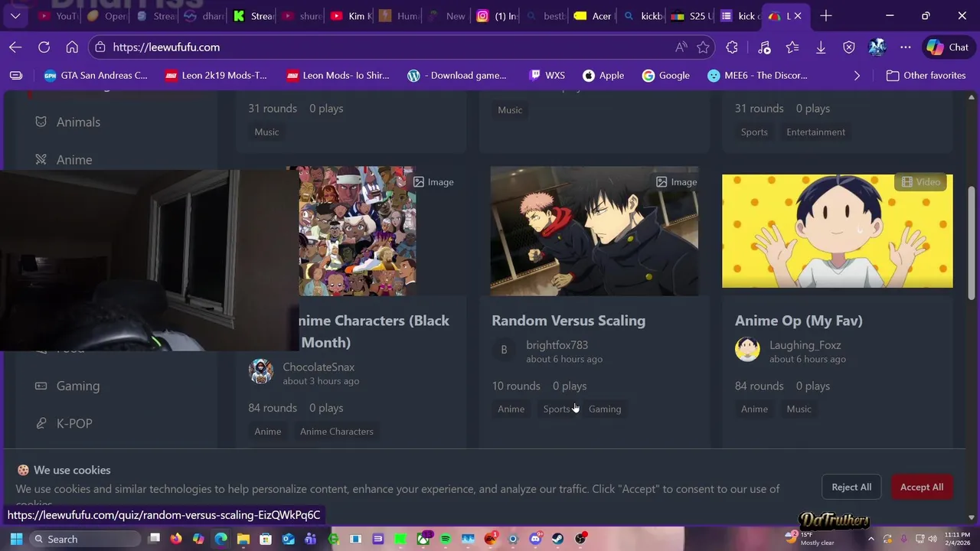
Task: Expand the tab actions menu chevron
Action: [x=15, y=15]
